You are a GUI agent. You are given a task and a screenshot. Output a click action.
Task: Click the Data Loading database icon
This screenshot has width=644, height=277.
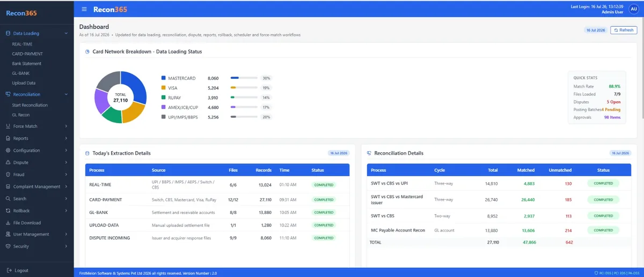[8, 33]
